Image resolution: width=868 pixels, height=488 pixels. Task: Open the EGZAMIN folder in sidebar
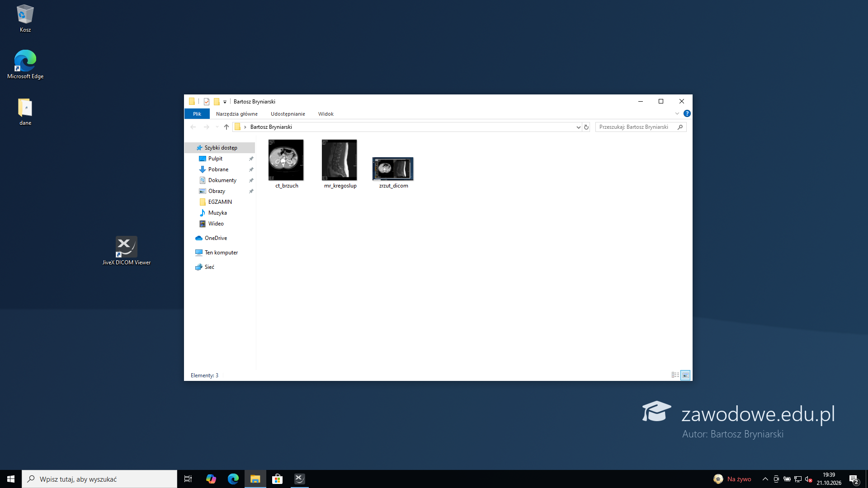221,202
